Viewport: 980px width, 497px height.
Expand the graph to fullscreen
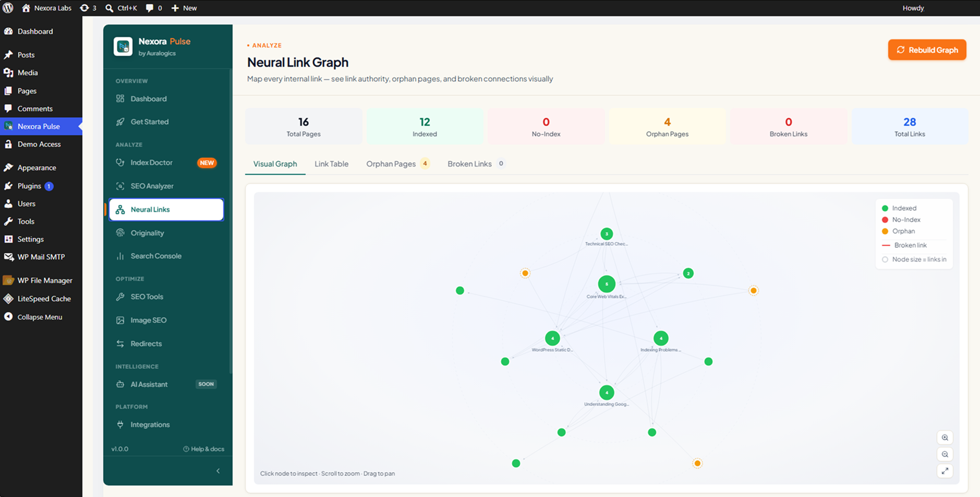(x=945, y=471)
